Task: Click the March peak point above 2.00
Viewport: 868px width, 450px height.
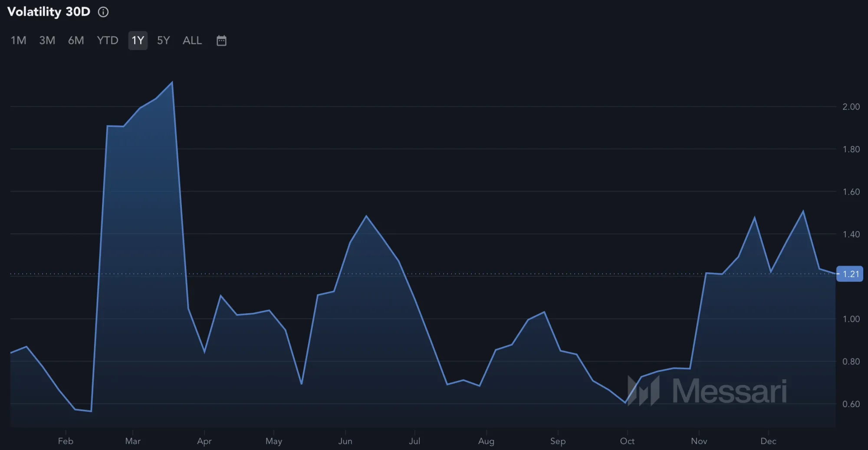Action: pos(172,82)
